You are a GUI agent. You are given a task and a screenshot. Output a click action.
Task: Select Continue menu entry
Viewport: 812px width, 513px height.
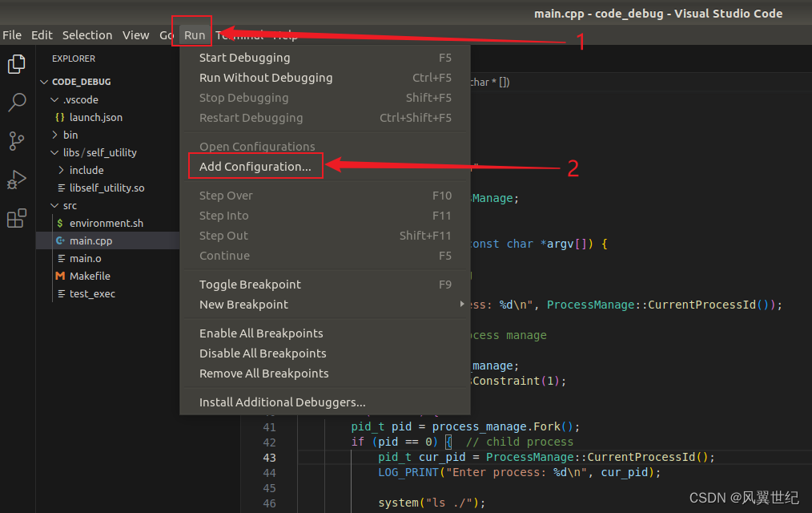[325, 256]
